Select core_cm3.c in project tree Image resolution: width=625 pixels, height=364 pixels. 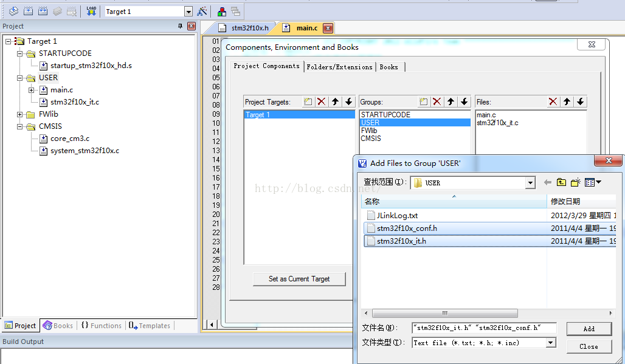coord(70,139)
